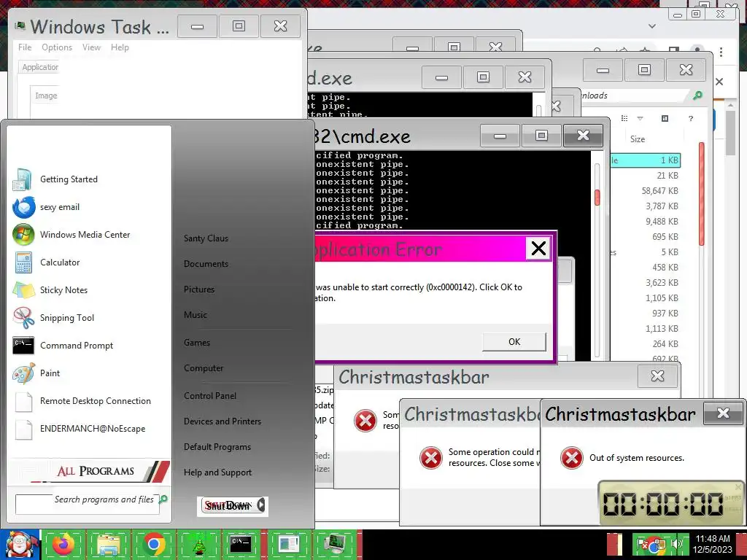Image resolution: width=747 pixels, height=560 pixels.
Task: Open Chrome three-dot menu
Action: coord(721,52)
